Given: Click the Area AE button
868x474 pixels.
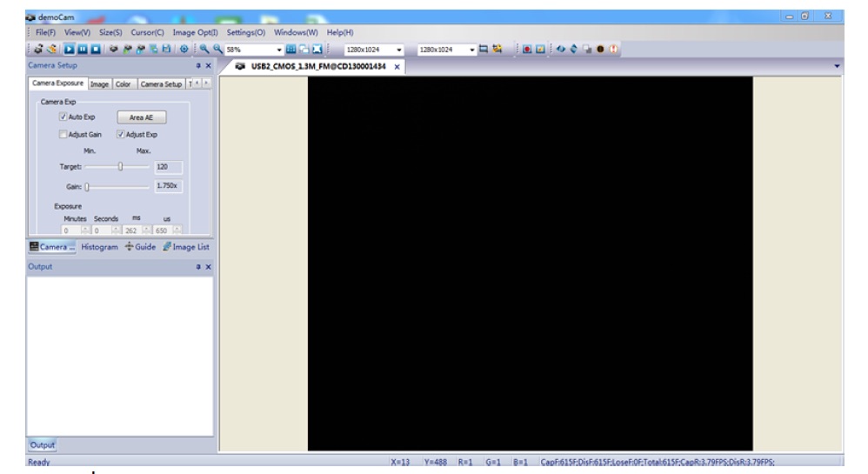Looking at the screenshot, I should pyautogui.click(x=141, y=117).
